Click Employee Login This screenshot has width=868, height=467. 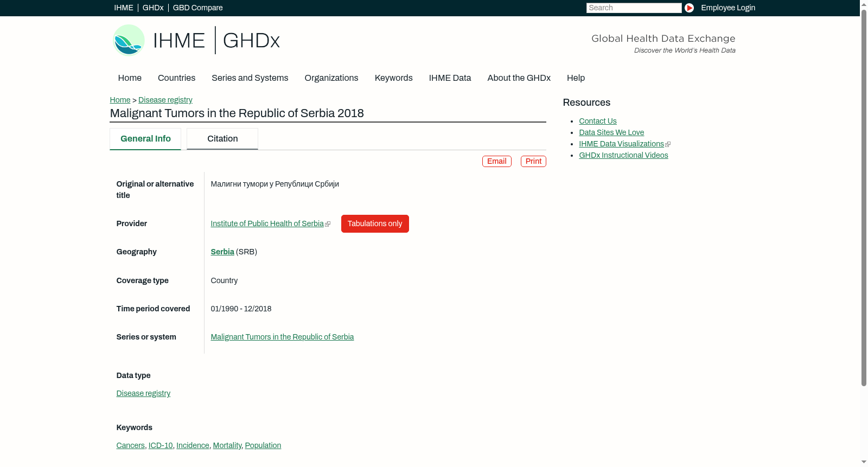pos(728,8)
